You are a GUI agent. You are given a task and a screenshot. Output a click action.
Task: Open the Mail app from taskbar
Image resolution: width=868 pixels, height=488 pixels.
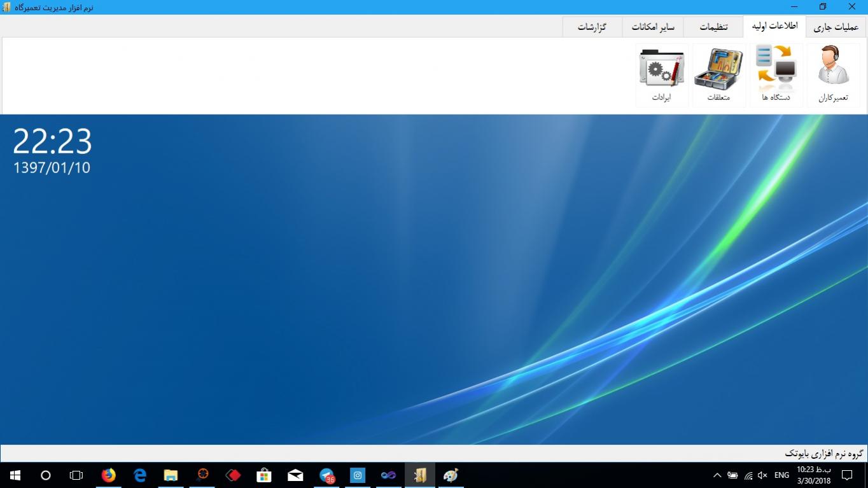click(295, 475)
